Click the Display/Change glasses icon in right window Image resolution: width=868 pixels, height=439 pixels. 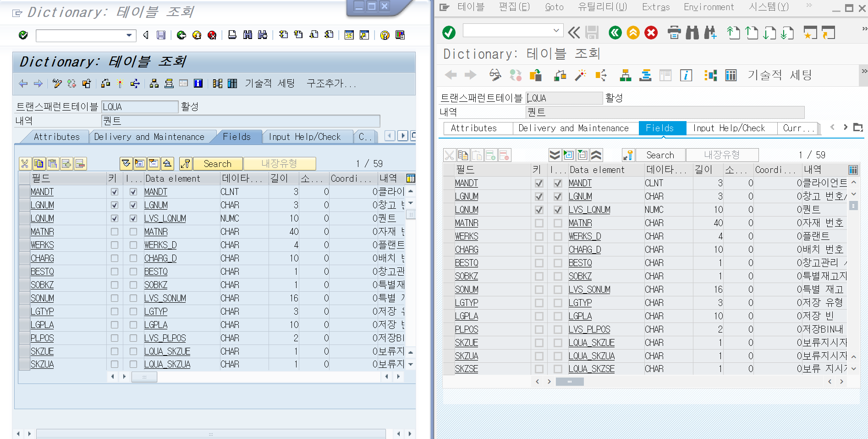495,75
